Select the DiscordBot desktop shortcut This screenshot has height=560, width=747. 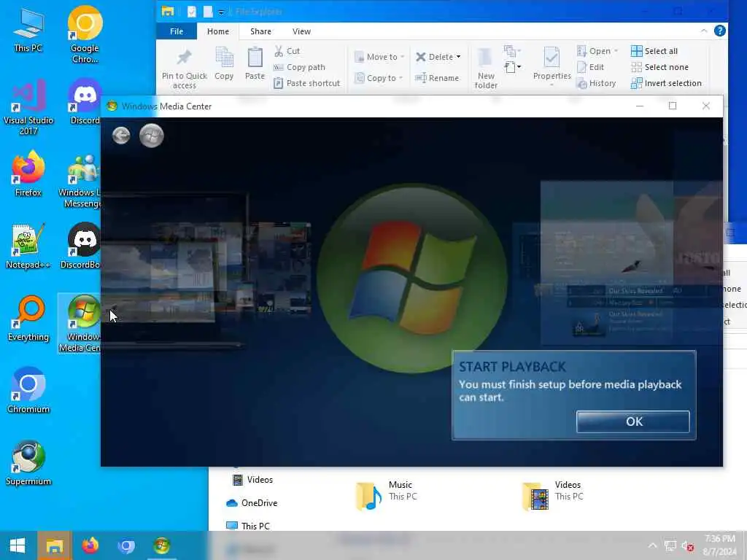point(82,246)
